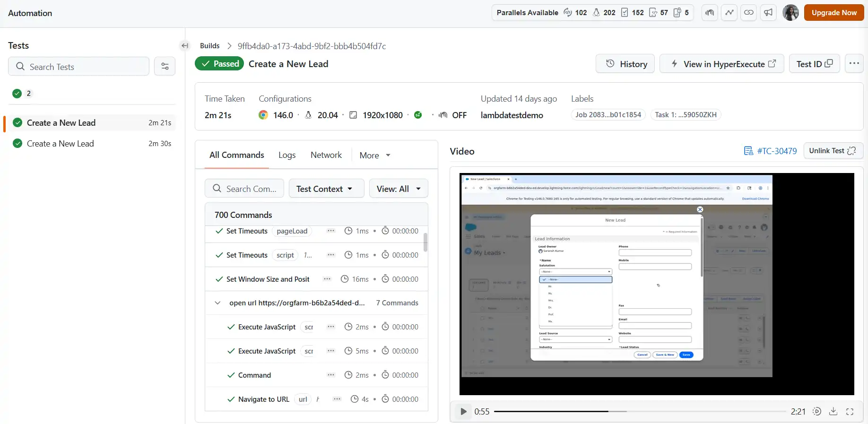Viewport: 868px width, 424px height.
Task: Open the #TC-30479 test case link
Action: coord(777,151)
